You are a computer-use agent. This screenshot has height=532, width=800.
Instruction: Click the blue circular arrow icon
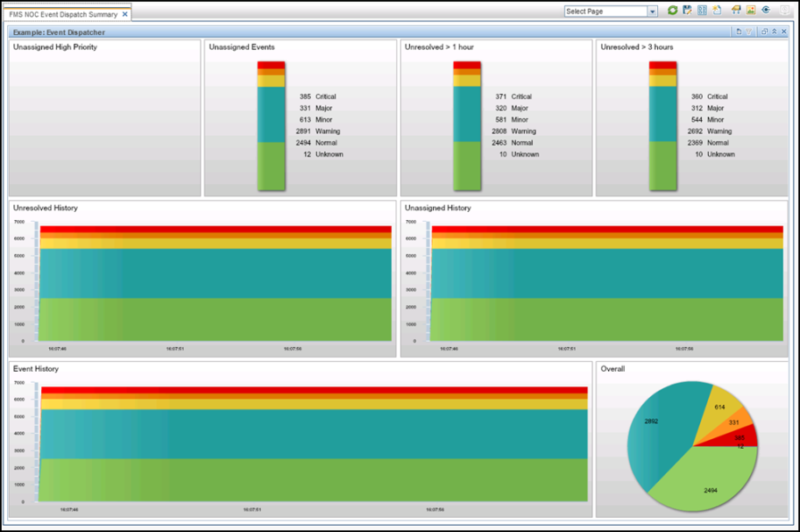click(x=766, y=11)
